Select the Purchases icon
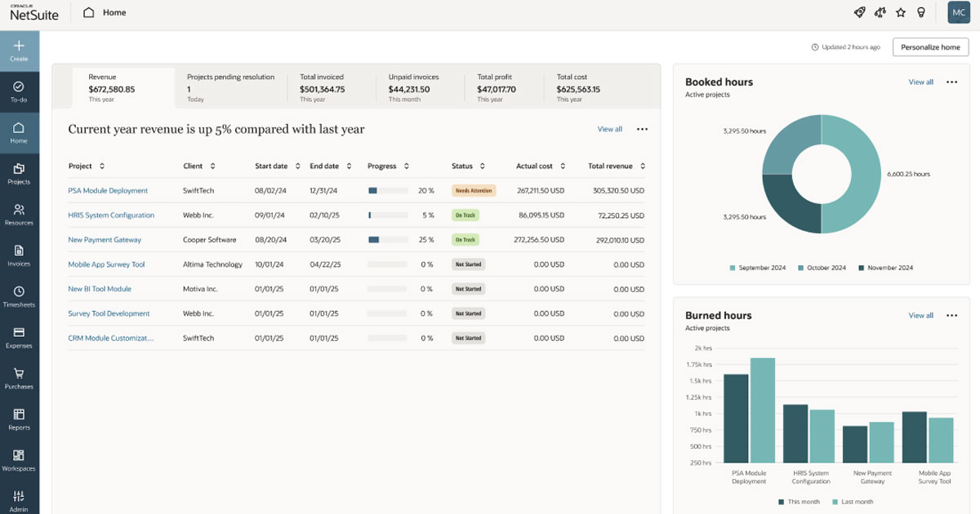The height and width of the screenshot is (514, 980). [19, 379]
